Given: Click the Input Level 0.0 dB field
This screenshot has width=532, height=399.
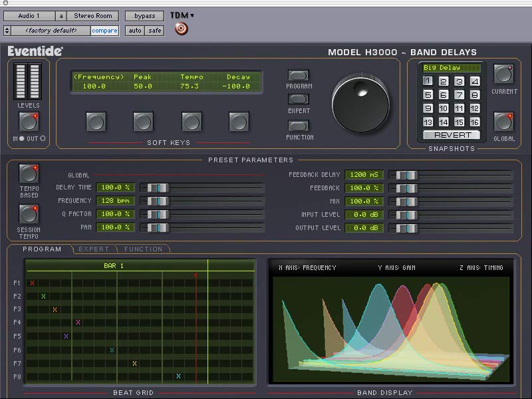Looking at the screenshot, I should coord(364,214).
